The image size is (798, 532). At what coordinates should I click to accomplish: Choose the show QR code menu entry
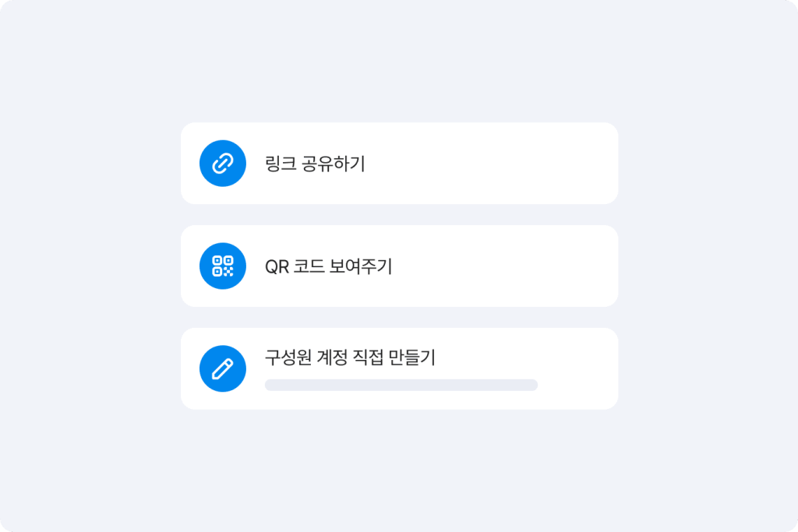399,266
